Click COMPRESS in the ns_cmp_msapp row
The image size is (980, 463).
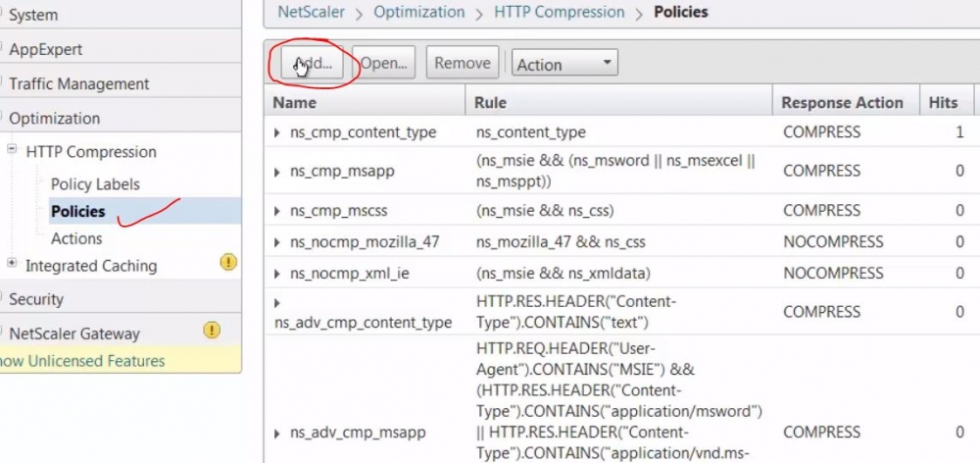tap(821, 171)
